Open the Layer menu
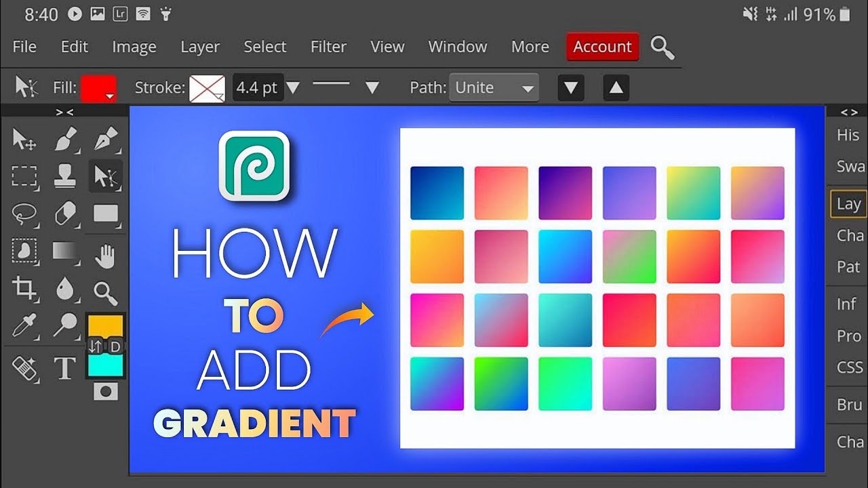 click(x=200, y=47)
